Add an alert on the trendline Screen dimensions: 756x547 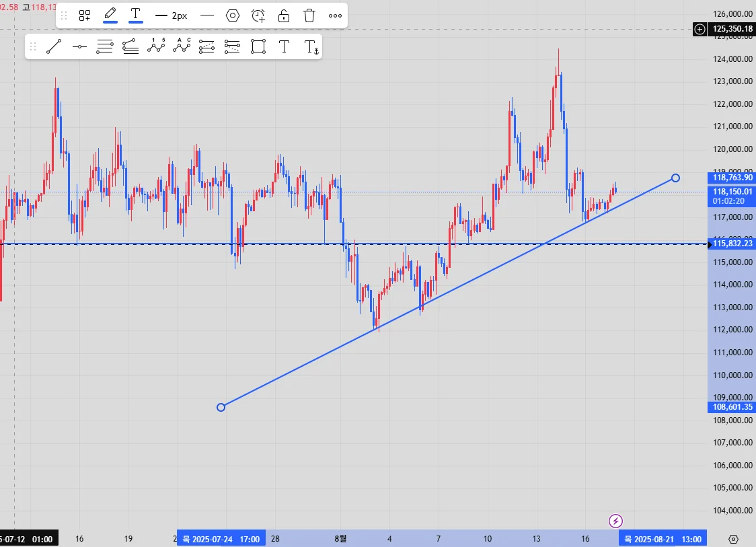coord(258,15)
